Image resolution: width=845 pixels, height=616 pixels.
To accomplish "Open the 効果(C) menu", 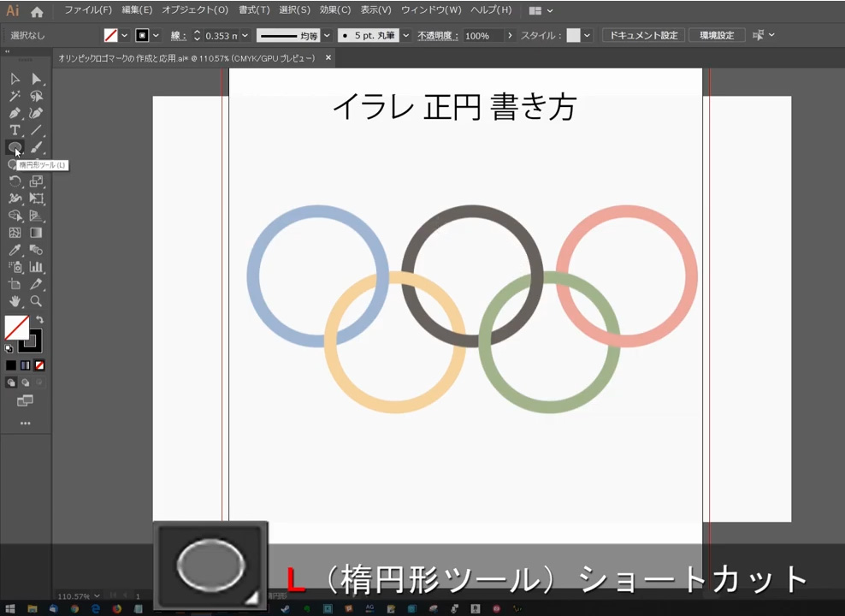I will 334,10.
